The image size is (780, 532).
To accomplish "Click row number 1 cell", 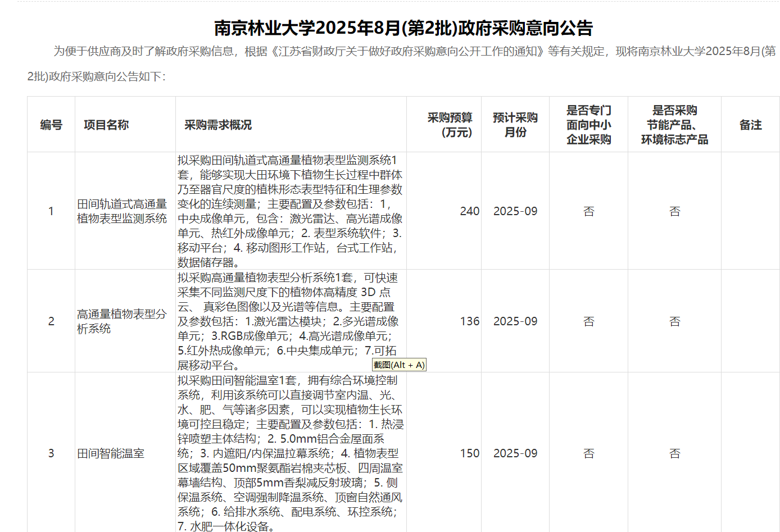I will point(51,211).
